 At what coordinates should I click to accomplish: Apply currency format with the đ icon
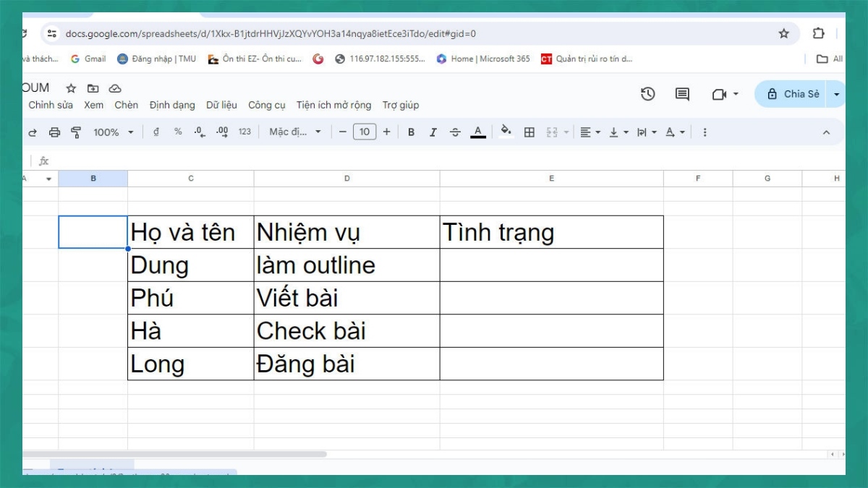point(156,132)
